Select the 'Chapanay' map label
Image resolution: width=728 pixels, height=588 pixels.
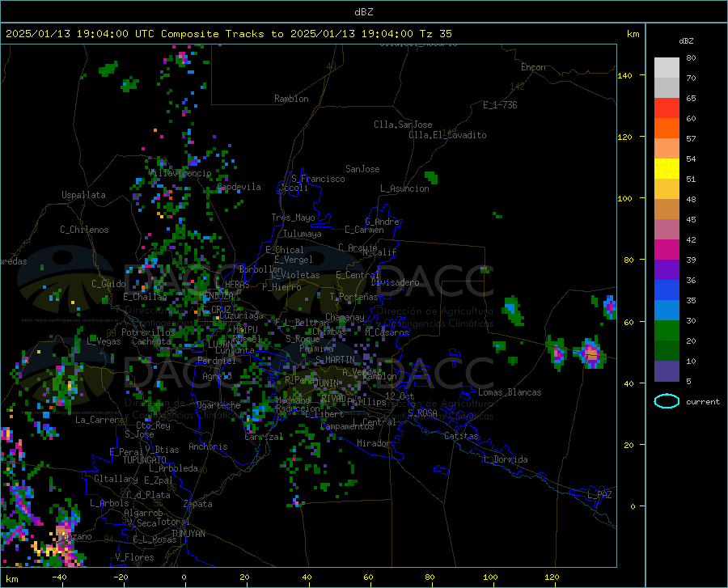coord(345,317)
